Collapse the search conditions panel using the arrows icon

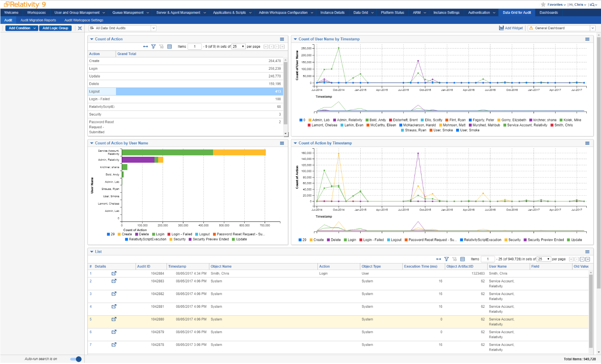pyautogui.click(x=80, y=28)
